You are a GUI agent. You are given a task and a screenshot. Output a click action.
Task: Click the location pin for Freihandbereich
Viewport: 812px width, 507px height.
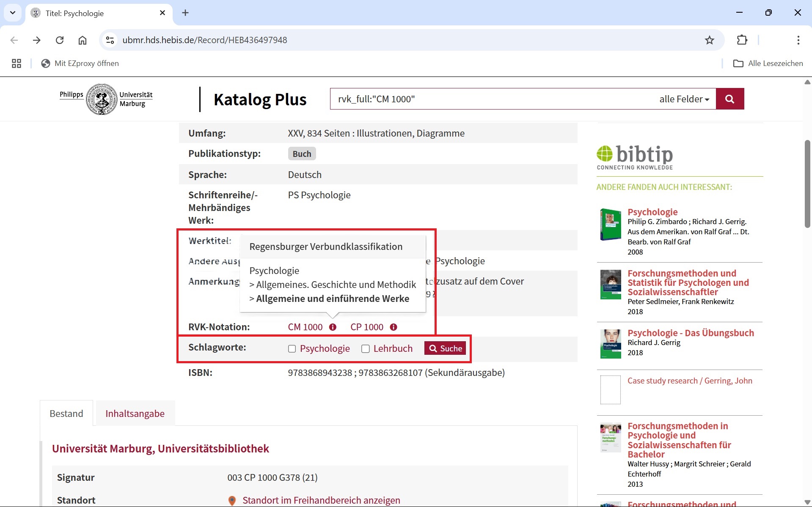pos(232,501)
